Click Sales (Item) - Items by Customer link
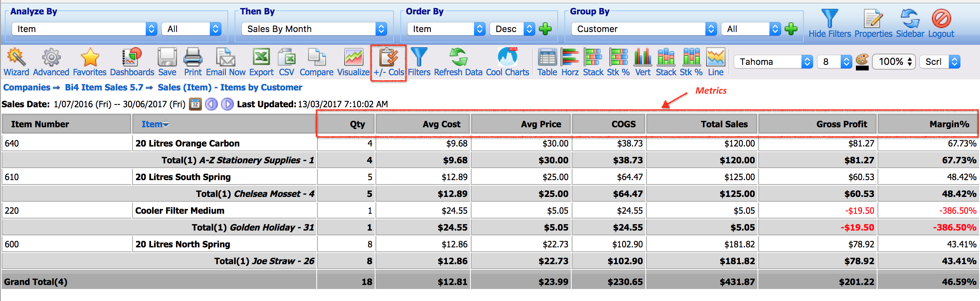Screen dimensions: 980x301 coord(230,87)
